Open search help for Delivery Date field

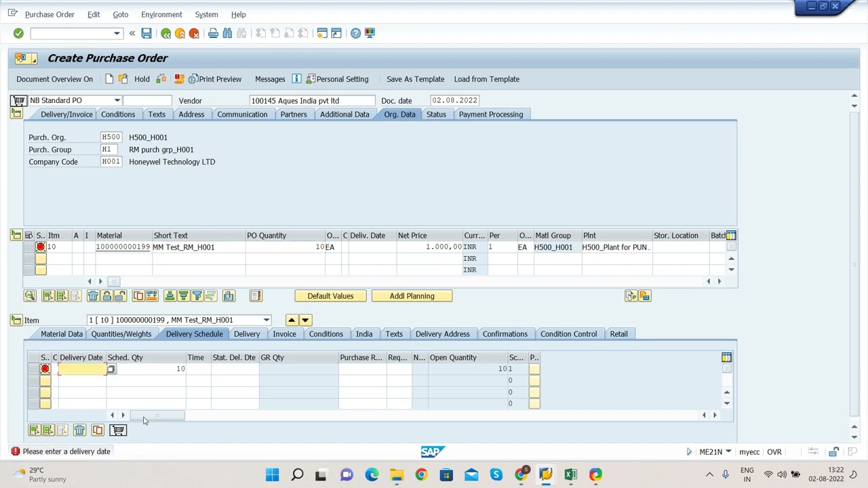(111, 369)
